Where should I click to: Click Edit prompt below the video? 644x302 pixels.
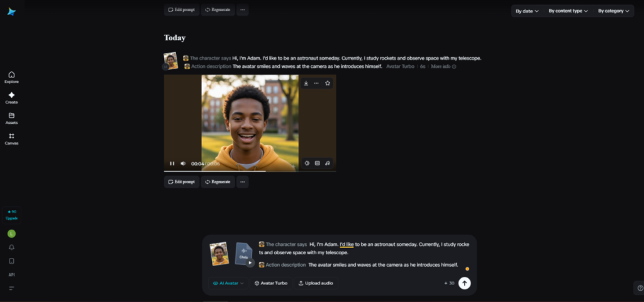pyautogui.click(x=182, y=182)
